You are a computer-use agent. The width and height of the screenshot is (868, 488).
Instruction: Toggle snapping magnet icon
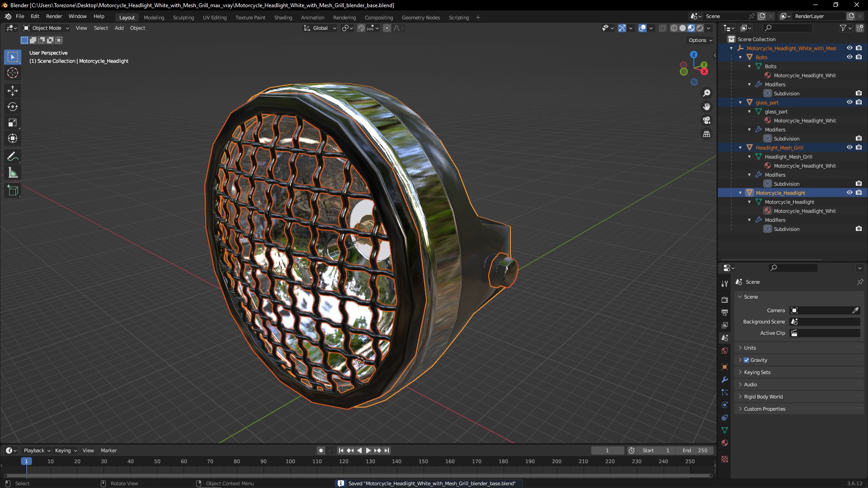[361, 28]
